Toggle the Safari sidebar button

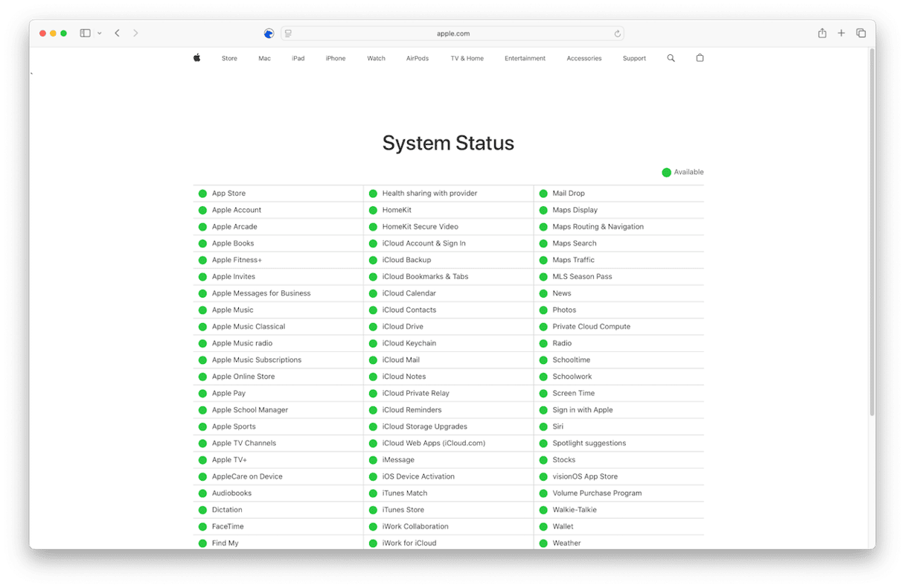pyautogui.click(x=85, y=33)
